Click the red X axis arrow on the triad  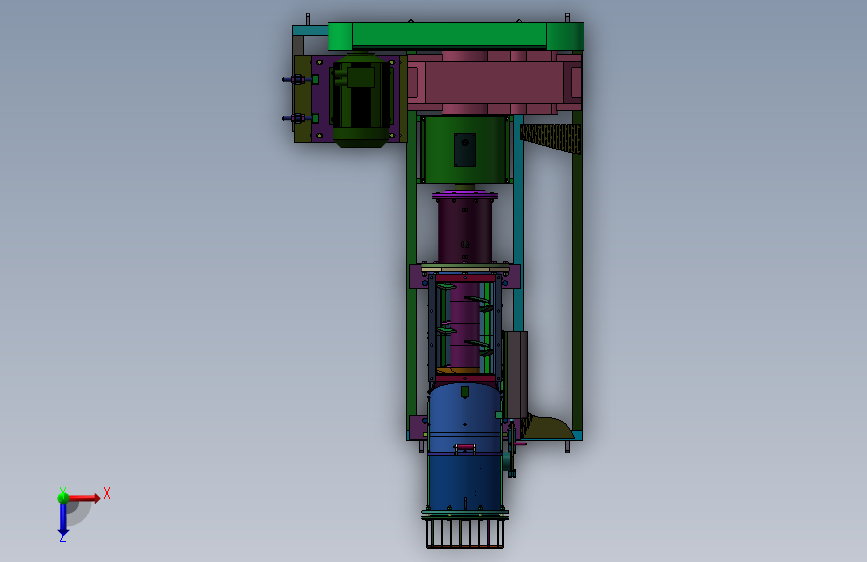(84, 498)
